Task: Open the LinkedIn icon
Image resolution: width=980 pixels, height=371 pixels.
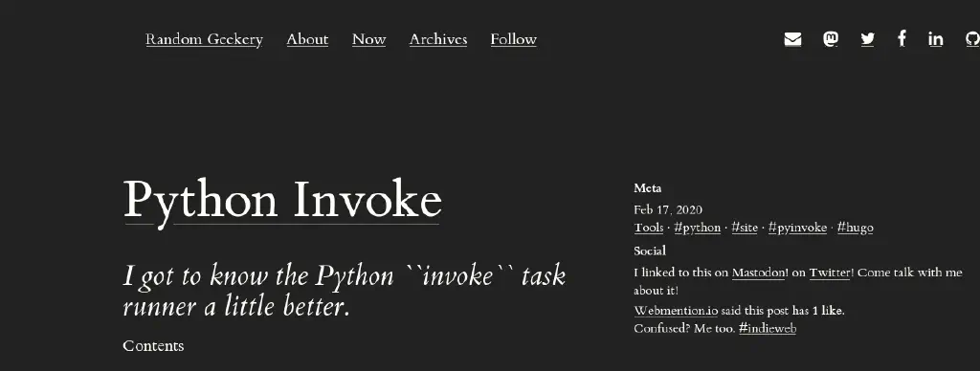Action: (936, 39)
